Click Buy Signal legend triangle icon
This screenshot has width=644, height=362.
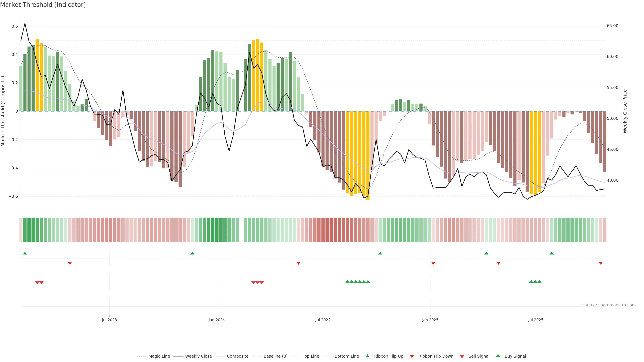tap(498, 356)
